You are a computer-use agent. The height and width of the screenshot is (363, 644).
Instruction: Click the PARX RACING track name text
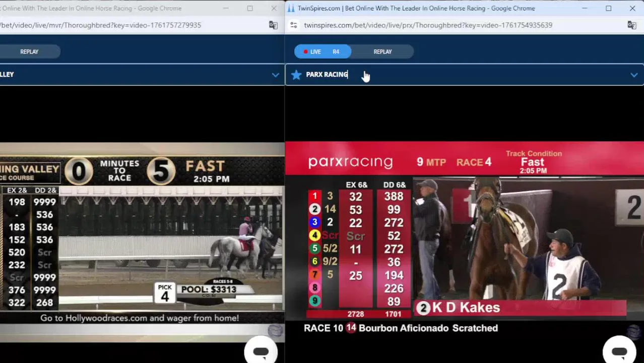[327, 75]
